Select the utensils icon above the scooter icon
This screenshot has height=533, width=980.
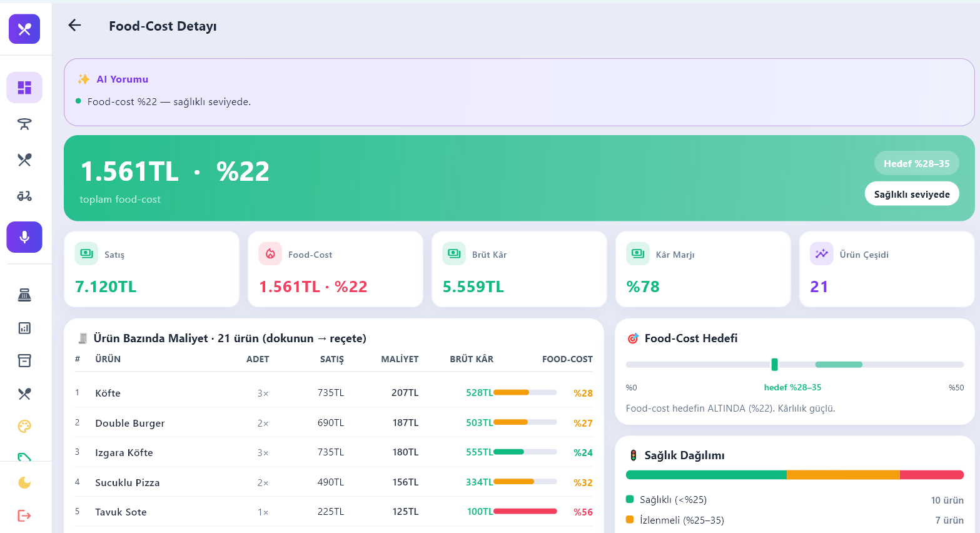(24, 160)
